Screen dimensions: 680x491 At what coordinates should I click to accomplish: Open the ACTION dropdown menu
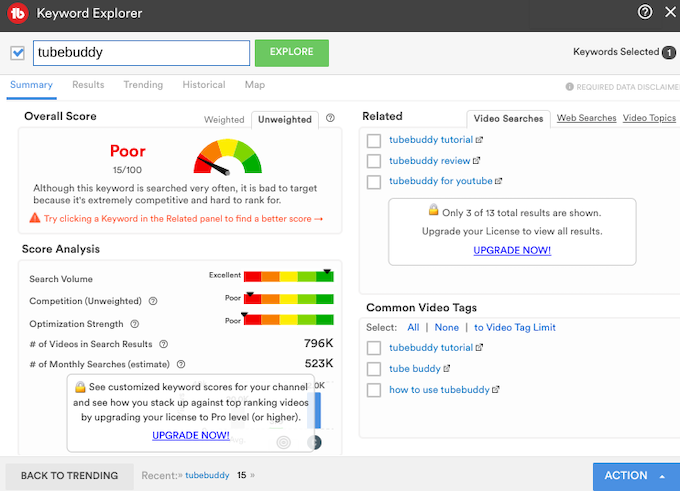tap(635, 476)
